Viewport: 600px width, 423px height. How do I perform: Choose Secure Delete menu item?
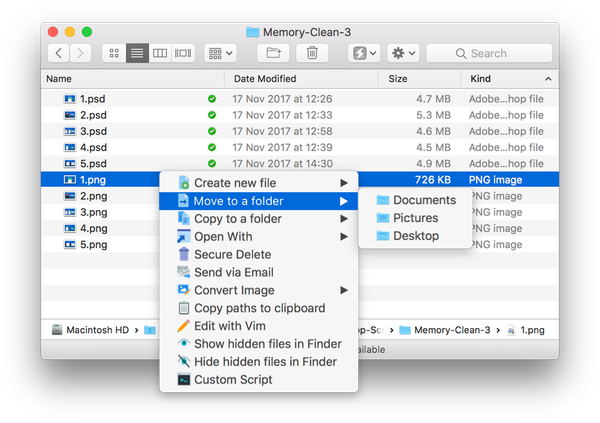click(x=259, y=255)
